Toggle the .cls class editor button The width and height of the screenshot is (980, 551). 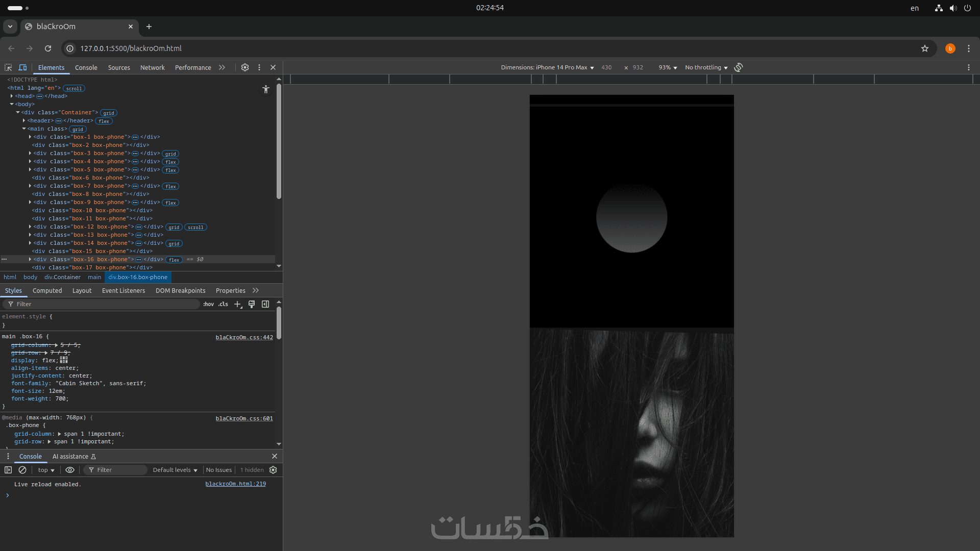coord(223,304)
